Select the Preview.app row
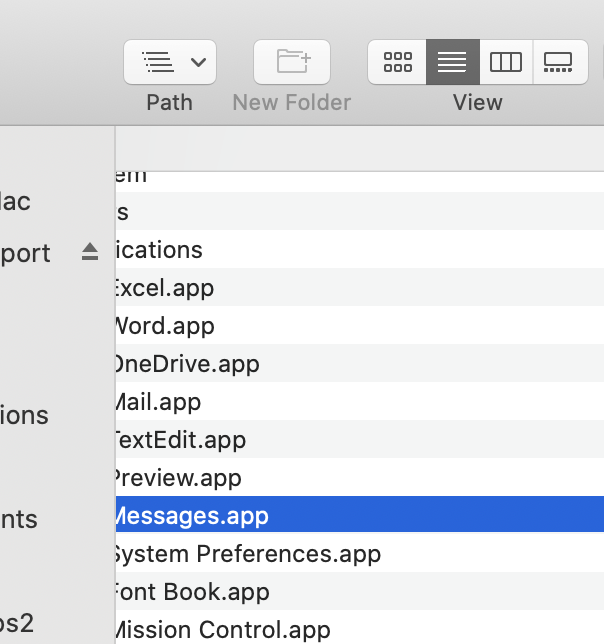 (360, 477)
